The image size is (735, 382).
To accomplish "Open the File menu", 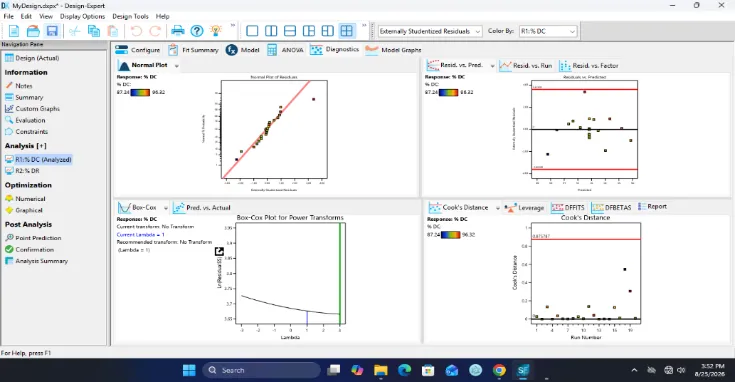I will point(8,16).
